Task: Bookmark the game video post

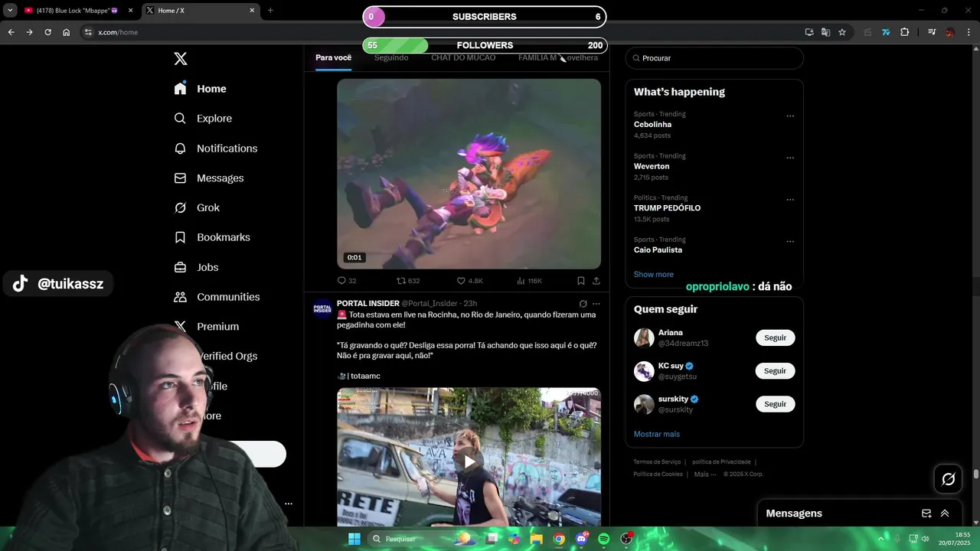Action: tap(581, 281)
